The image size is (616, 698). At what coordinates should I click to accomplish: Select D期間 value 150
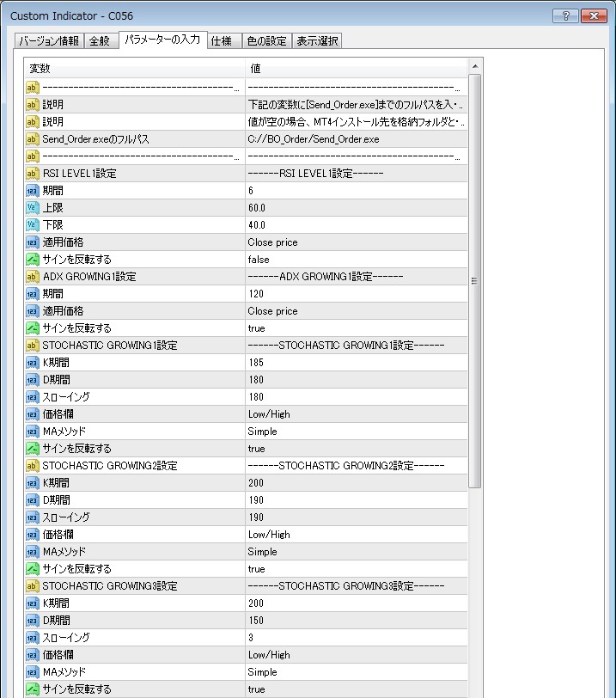tap(357, 621)
